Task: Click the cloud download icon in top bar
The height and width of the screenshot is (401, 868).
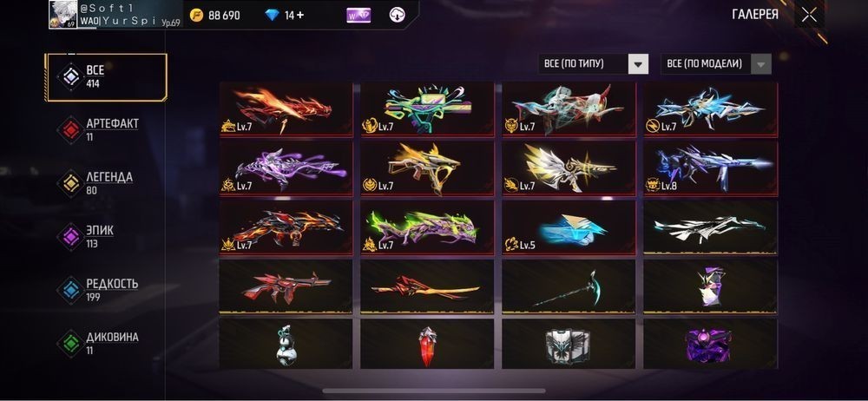Action: click(397, 15)
